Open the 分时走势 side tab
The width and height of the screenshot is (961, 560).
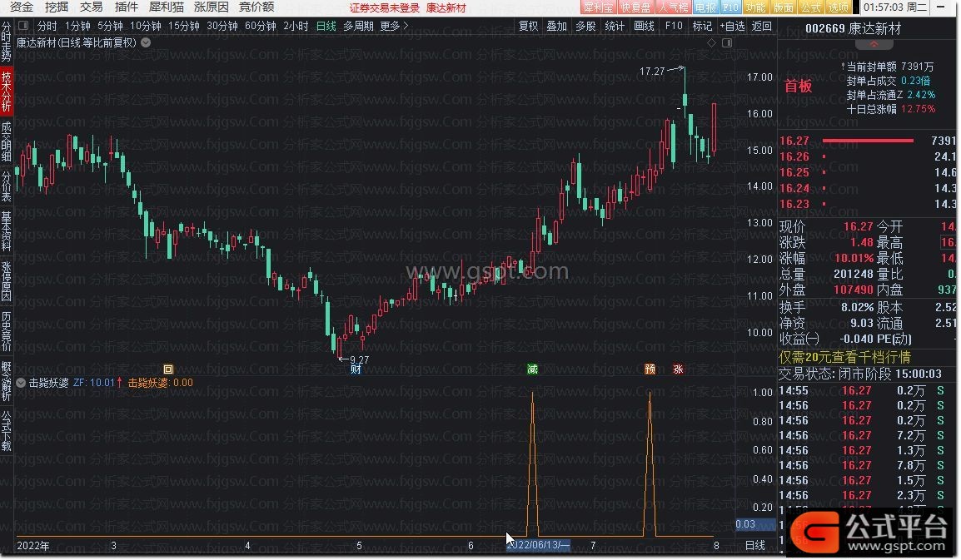click(x=6, y=42)
